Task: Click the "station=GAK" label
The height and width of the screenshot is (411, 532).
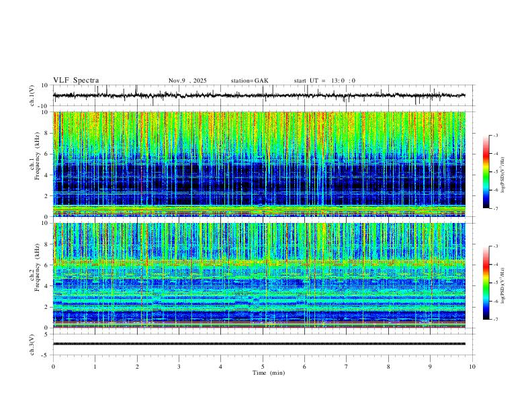Action: point(249,81)
